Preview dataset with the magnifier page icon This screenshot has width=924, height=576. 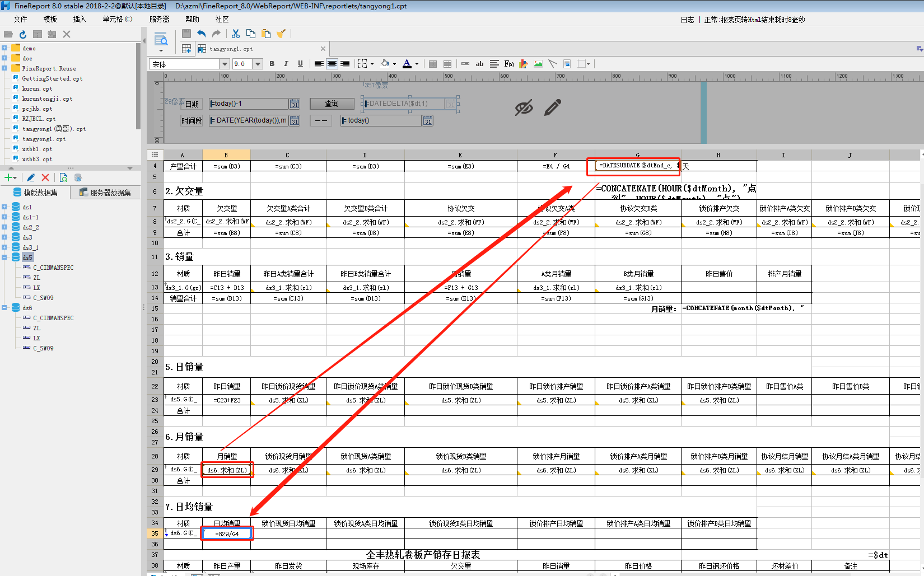(63, 177)
